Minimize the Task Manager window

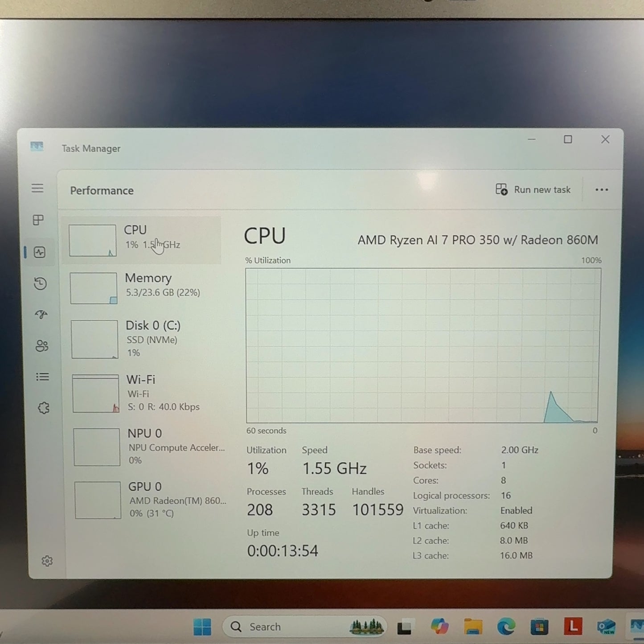point(532,139)
